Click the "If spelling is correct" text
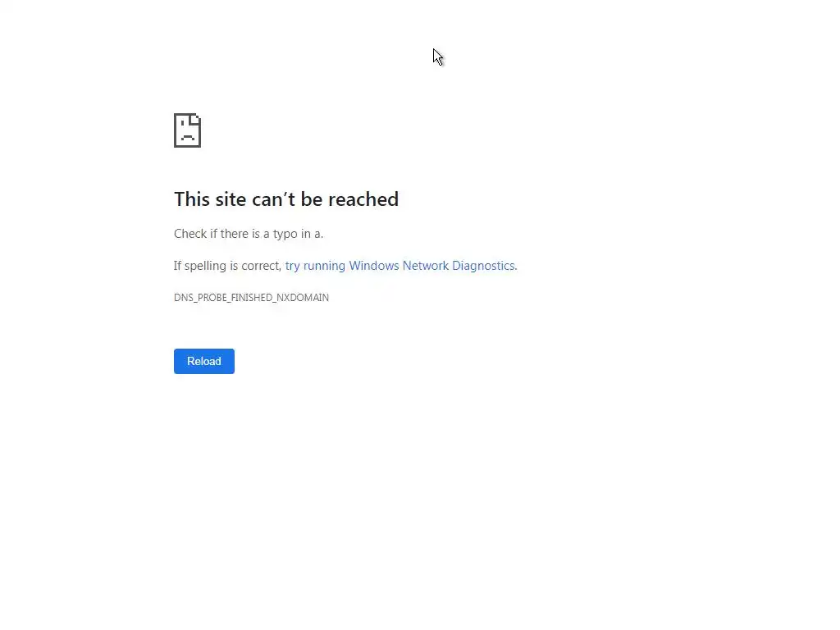This screenshot has width=840, height=630. (x=228, y=266)
